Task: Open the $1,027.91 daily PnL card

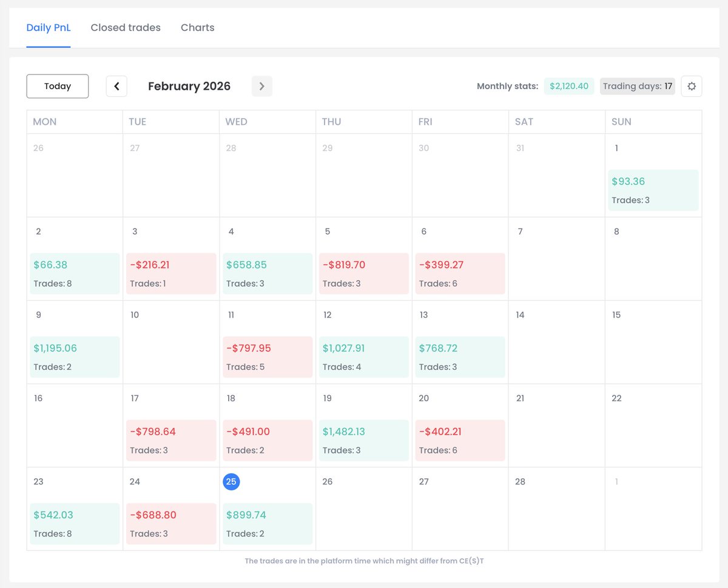Action: [364, 357]
